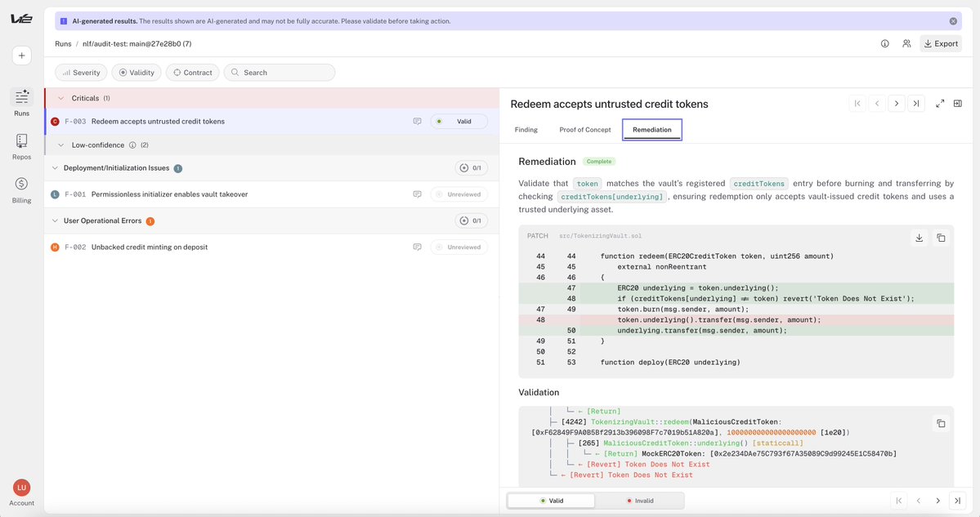The image size is (980, 517).
Task: Click the info icon near Export
Action: pos(885,44)
